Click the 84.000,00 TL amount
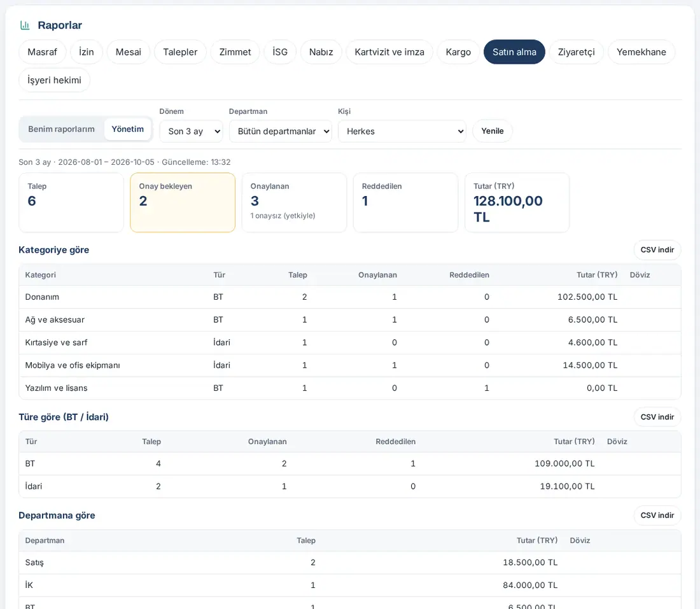 [x=530, y=585]
